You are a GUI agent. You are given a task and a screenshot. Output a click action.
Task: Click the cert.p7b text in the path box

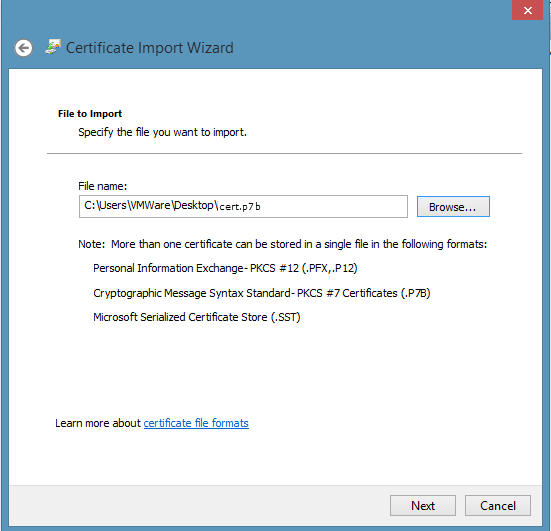click(x=240, y=207)
